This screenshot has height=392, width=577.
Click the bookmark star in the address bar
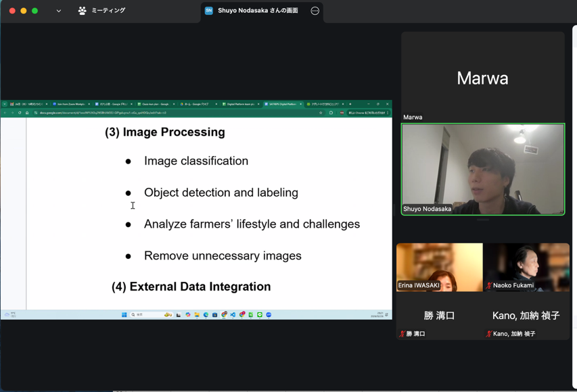[321, 113]
